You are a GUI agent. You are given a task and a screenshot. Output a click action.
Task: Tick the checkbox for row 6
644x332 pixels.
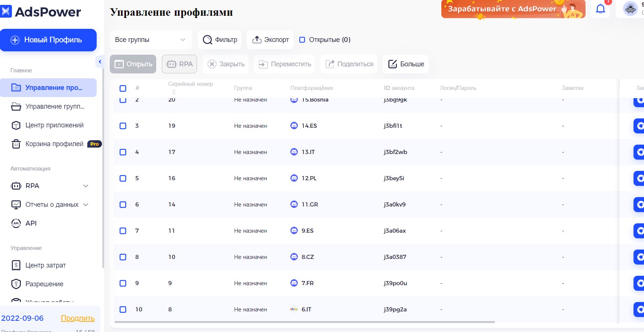point(123,205)
